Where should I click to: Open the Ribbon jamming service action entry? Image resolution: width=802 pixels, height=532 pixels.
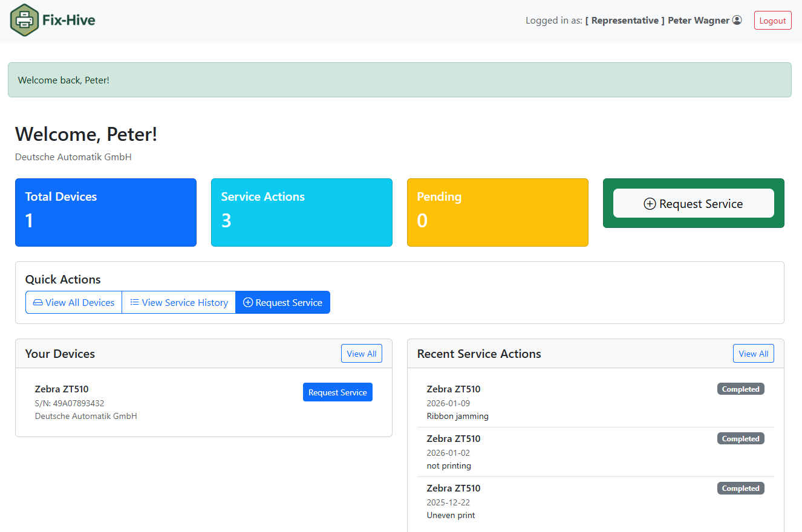coord(457,416)
